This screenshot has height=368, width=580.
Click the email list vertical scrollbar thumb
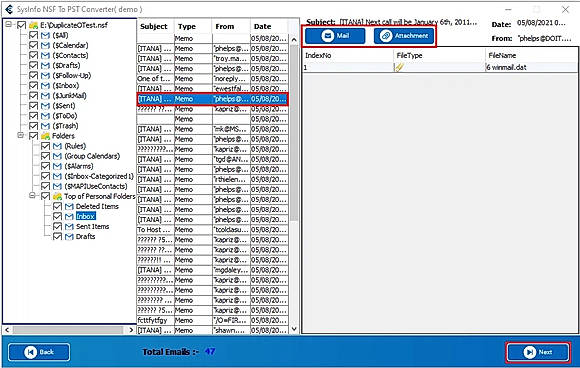tap(294, 132)
